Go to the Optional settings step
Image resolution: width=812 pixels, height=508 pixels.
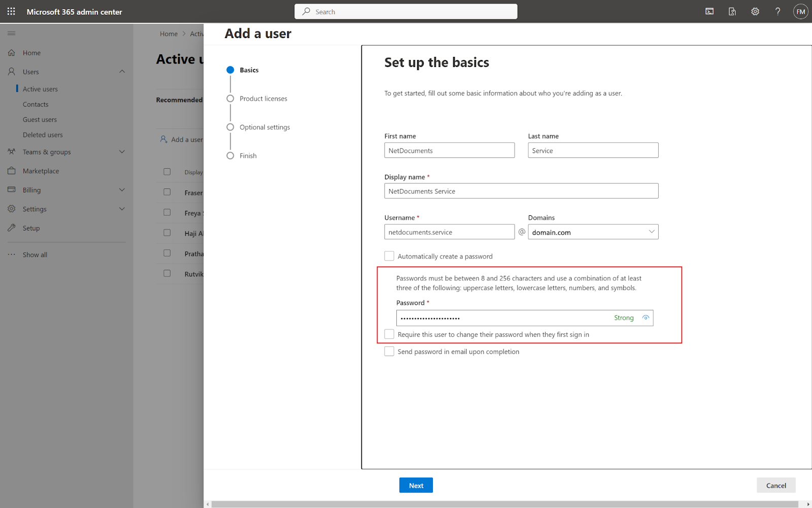(x=258, y=127)
